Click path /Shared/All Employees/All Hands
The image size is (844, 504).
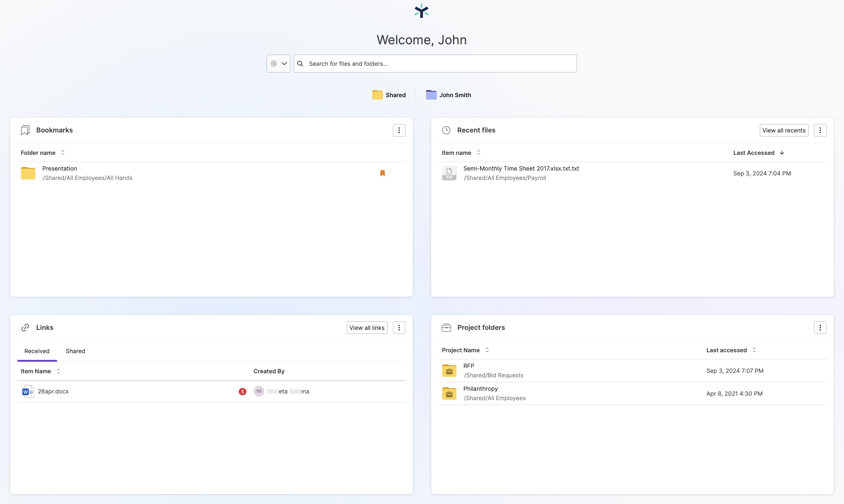(87, 178)
